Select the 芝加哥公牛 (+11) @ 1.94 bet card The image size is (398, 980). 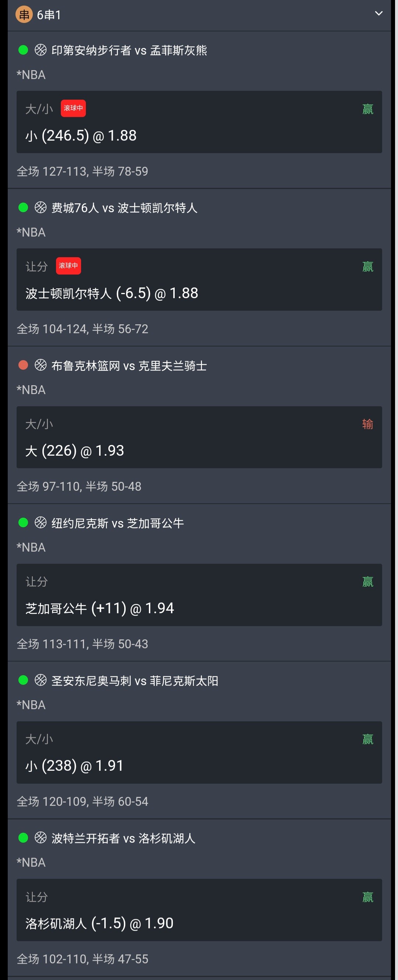pos(199,595)
